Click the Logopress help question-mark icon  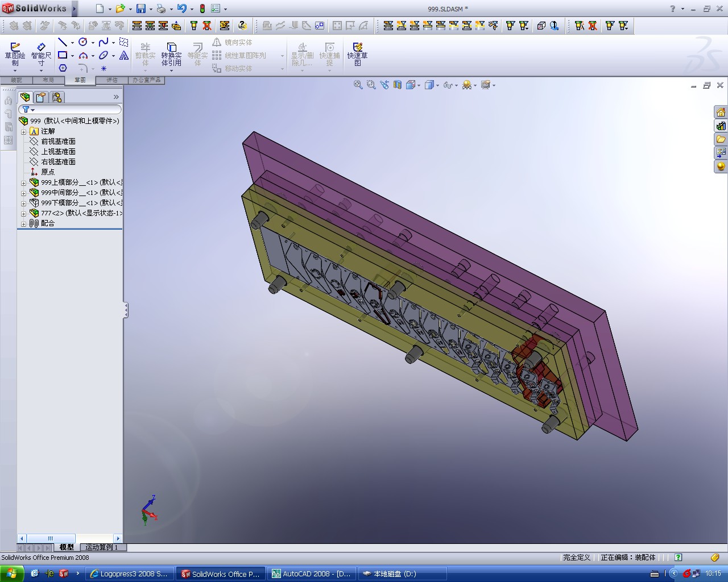pyautogui.click(x=243, y=26)
